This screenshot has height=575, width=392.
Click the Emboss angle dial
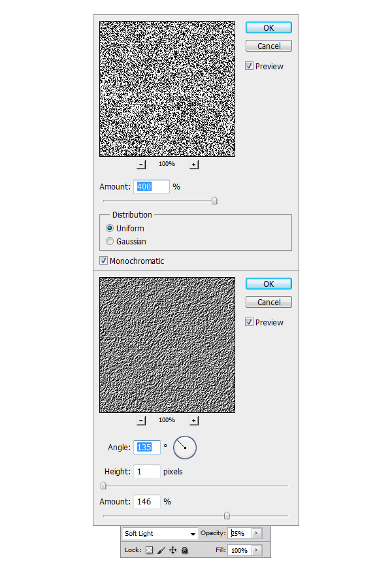(185, 448)
